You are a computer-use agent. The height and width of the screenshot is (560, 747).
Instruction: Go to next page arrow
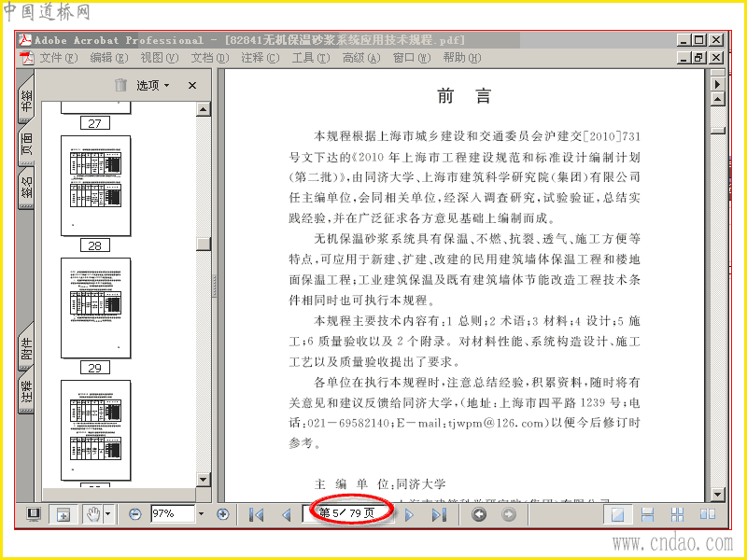click(x=409, y=515)
